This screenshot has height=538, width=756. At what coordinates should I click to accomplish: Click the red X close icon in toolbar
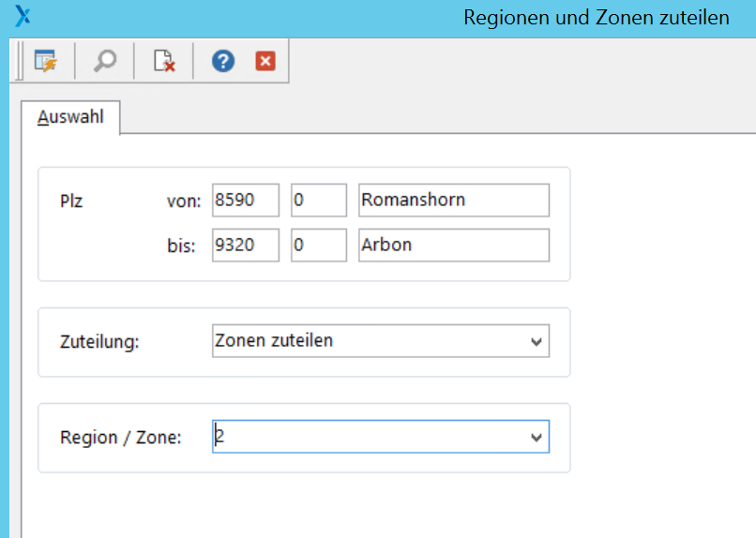[265, 62]
